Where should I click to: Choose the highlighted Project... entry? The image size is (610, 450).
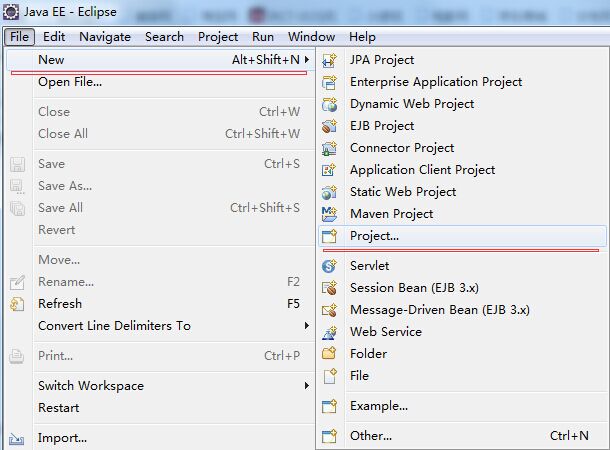tap(462, 236)
